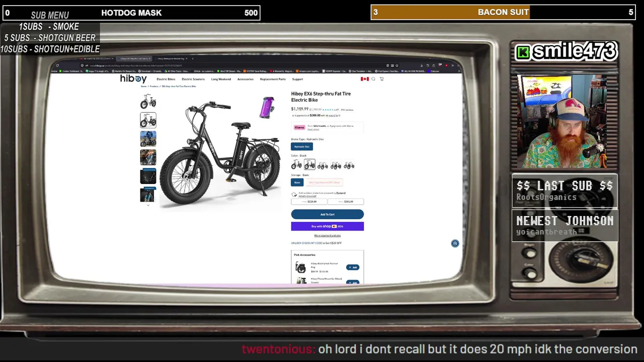Select the Basic storage option
Viewport: 644px width, 362px height.
pyautogui.click(x=297, y=183)
